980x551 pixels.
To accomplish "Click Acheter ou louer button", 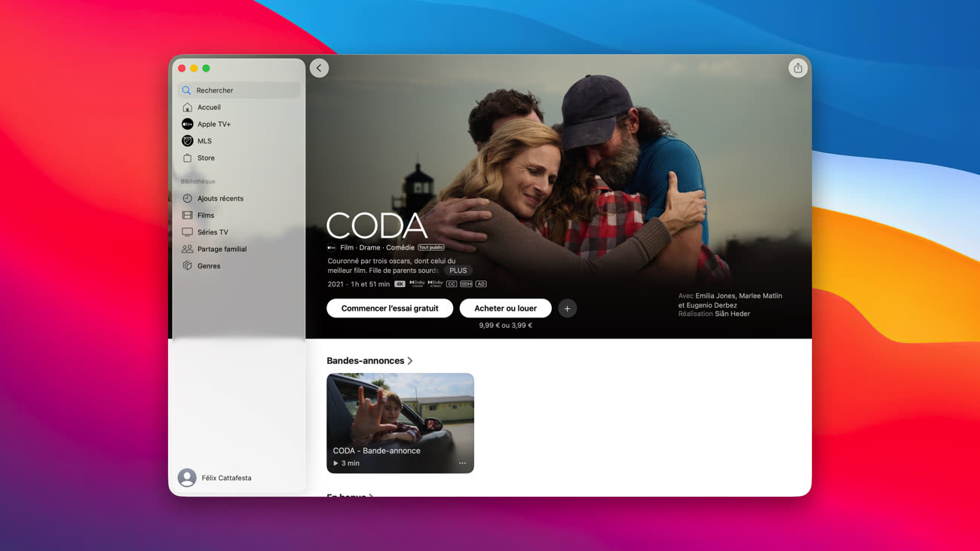I will 506,308.
